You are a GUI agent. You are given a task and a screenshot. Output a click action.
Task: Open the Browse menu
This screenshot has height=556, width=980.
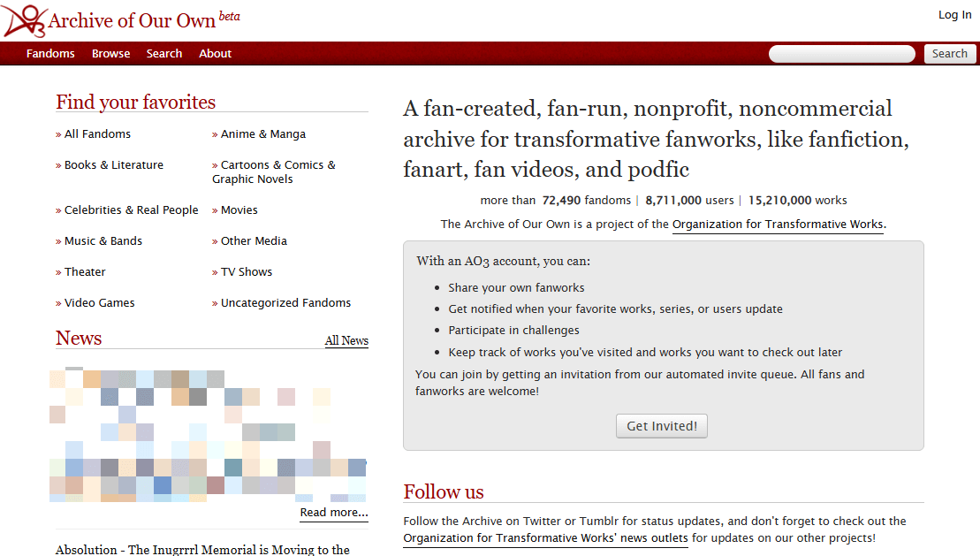pyautogui.click(x=110, y=53)
